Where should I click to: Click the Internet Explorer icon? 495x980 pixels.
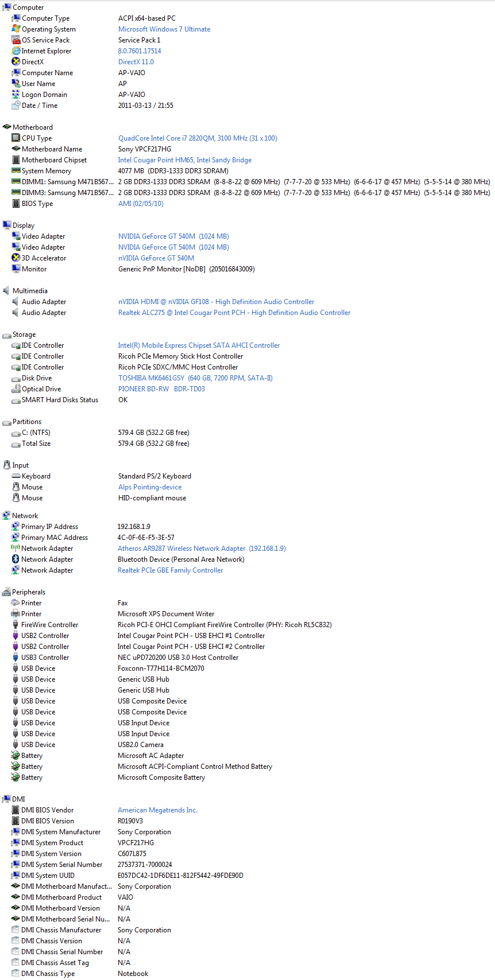[16, 51]
